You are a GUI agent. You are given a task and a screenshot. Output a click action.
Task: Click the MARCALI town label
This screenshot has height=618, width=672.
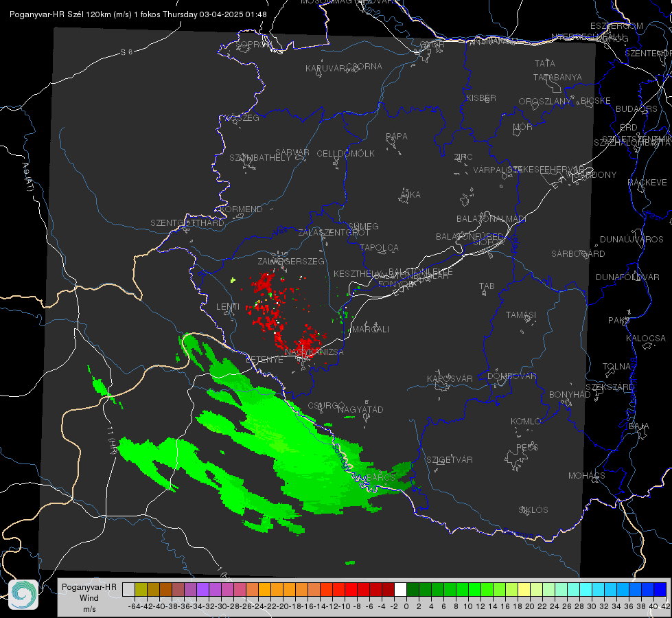pyautogui.click(x=371, y=330)
